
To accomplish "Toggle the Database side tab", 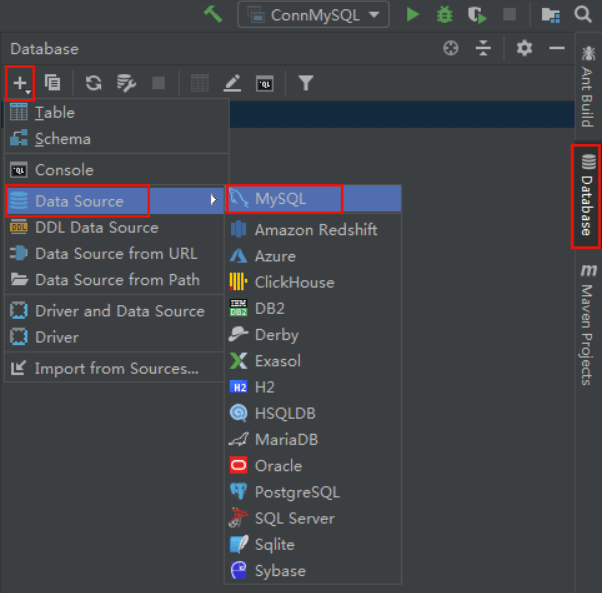I will click(587, 195).
